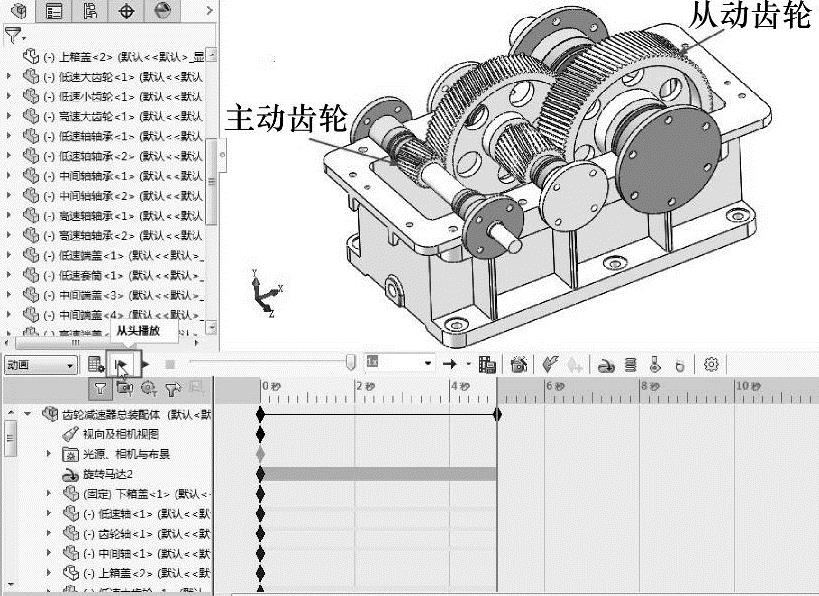The height and width of the screenshot is (596, 819).
Task: Select (-) 中间端盖<3> in feature tree
Action: tap(123, 295)
